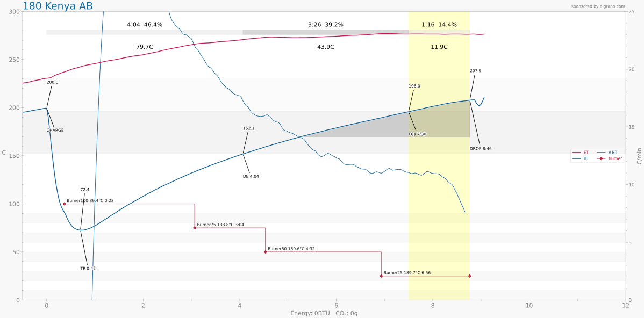Click the Burner end diamond at drop
The image size is (644, 318).
(469, 276)
